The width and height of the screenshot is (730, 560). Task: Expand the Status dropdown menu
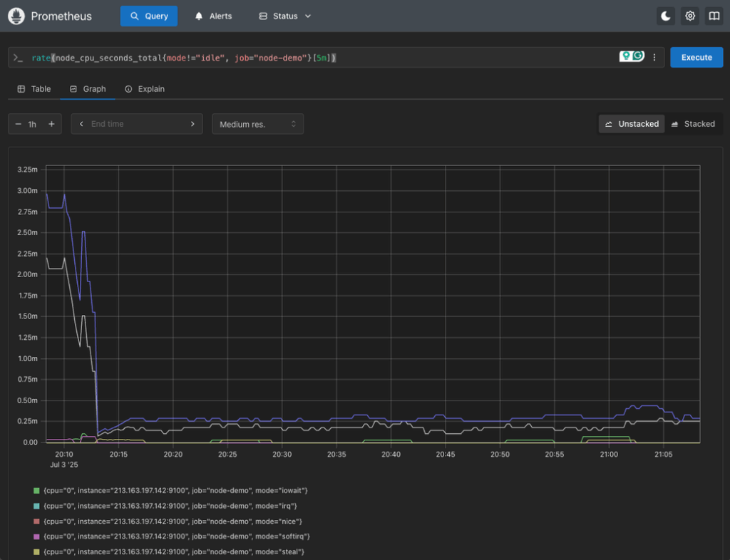285,16
